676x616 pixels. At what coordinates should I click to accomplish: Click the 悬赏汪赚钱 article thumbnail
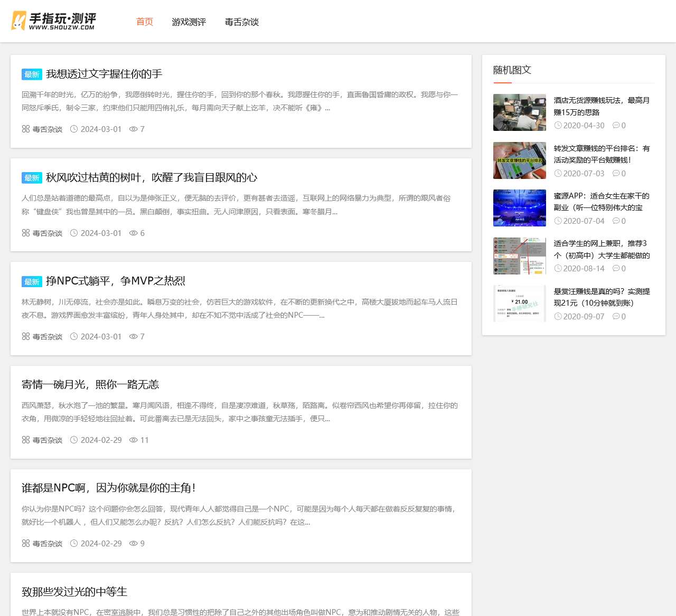click(519, 304)
